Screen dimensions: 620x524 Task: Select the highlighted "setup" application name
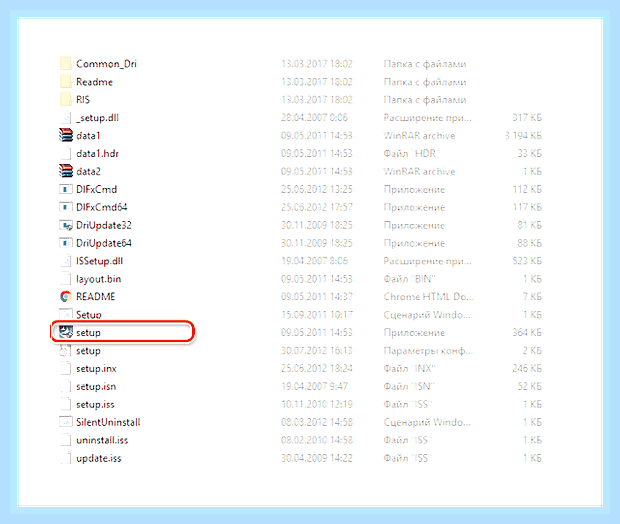88,333
